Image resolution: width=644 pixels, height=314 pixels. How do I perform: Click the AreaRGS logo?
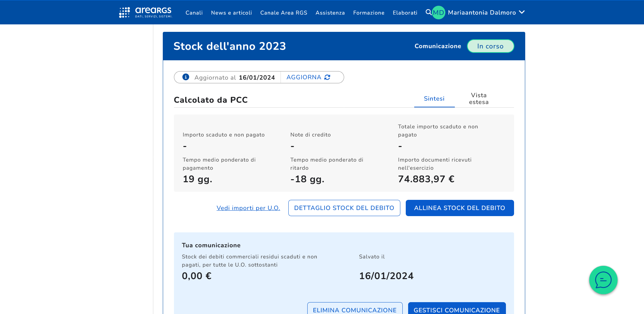(146, 13)
